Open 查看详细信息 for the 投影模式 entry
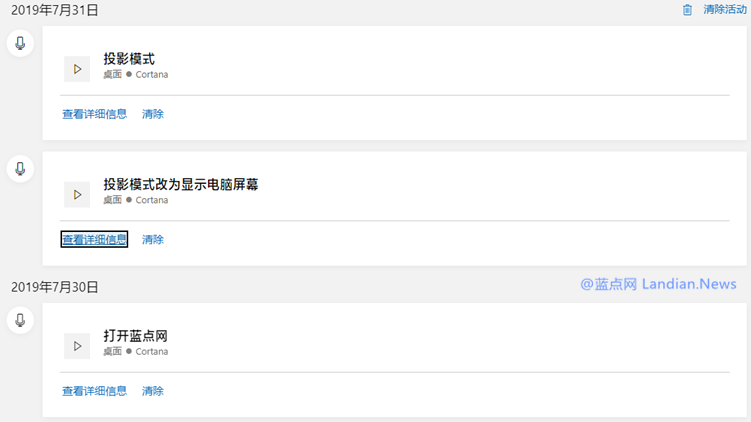Screen dimensions: 751x422 coord(94,114)
